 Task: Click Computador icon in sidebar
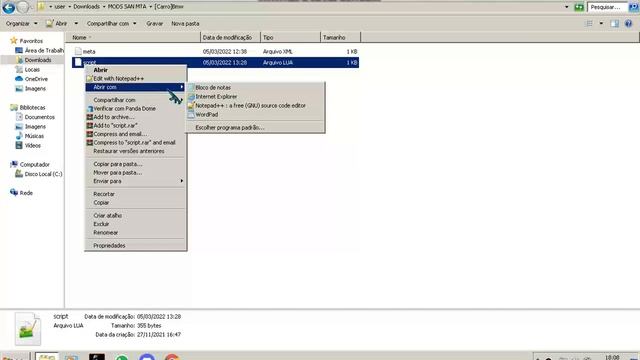point(14,164)
